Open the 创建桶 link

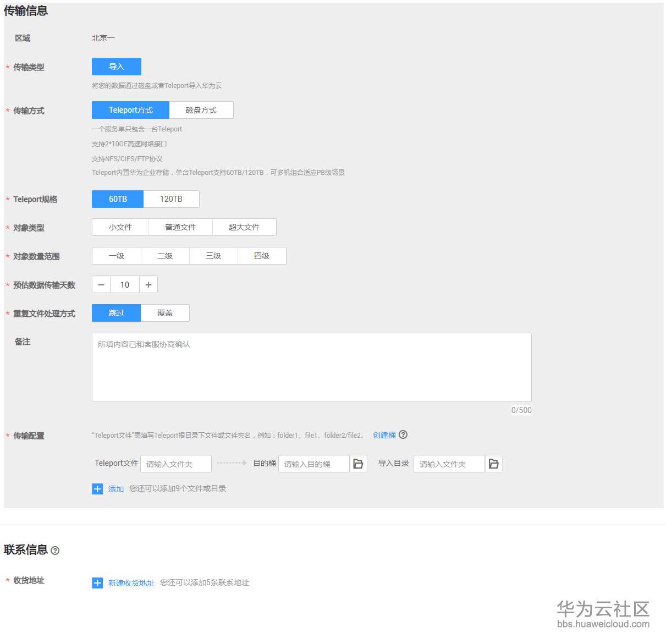pos(384,434)
